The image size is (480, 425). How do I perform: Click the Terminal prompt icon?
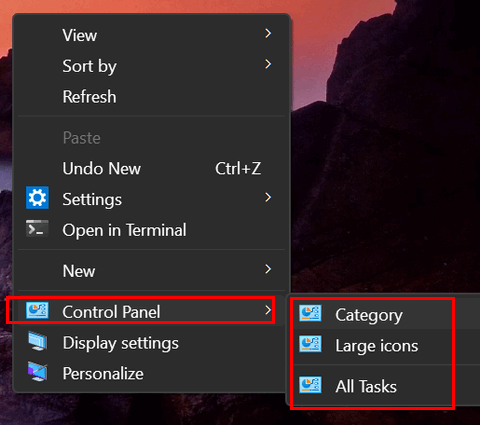pos(37,229)
